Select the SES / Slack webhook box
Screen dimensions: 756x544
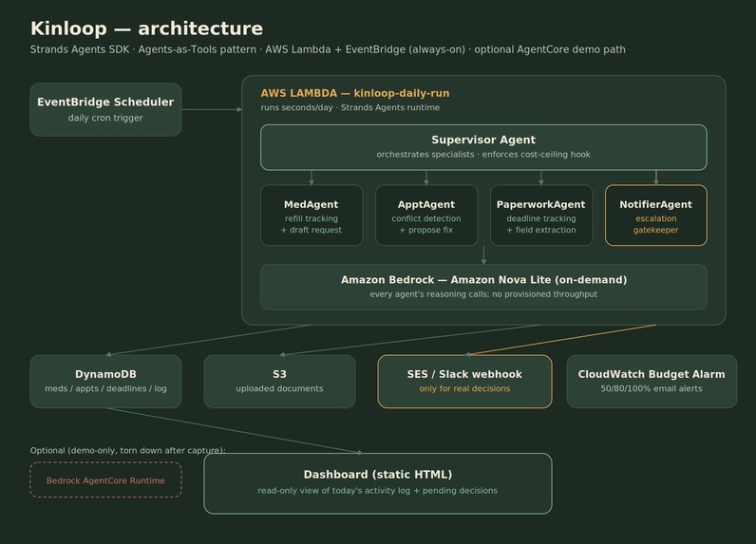[464, 382]
